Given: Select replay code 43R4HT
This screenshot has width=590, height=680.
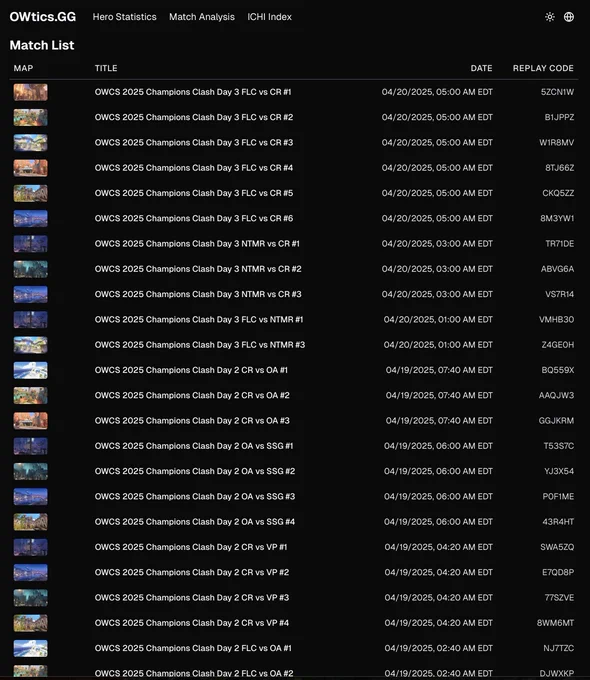Looking at the screenshot, I should pos(558,522).
